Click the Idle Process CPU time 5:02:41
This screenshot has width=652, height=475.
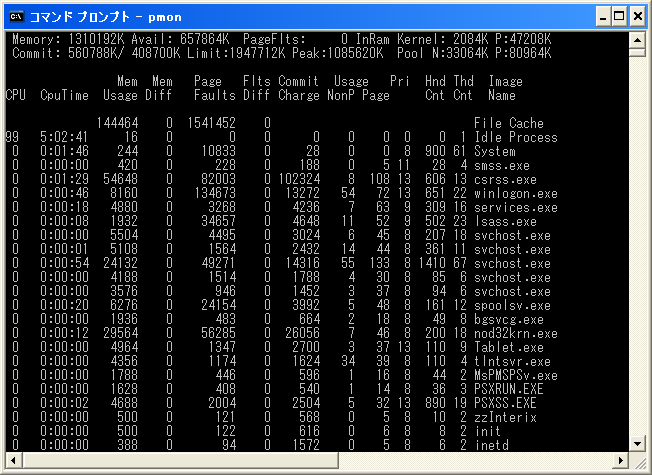tap(64, 137)
